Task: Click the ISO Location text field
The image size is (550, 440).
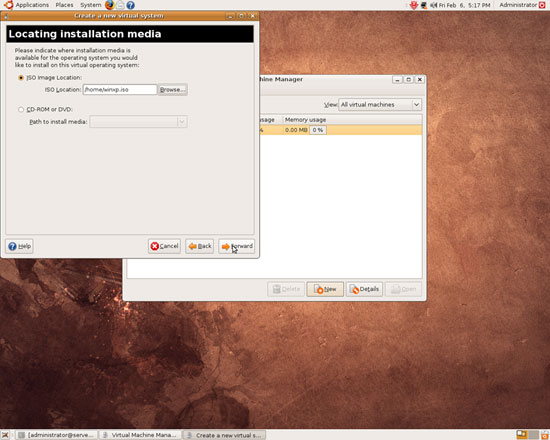Action: coord(120,89)
